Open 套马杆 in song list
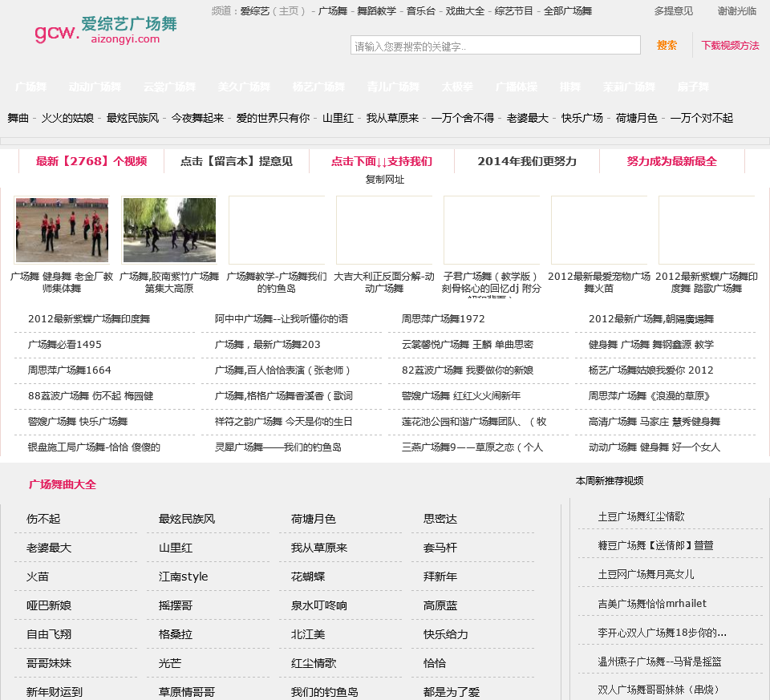Image resolution: width=770 pixels, height=700 pixels. tap(440, 548)
